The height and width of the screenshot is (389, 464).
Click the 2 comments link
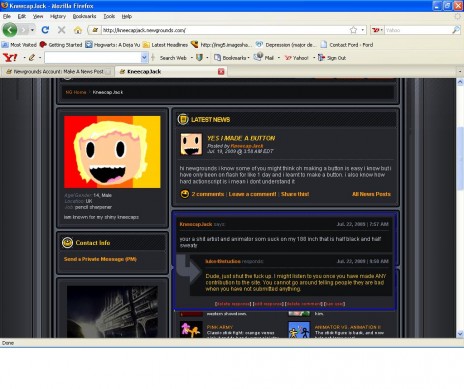(208, 194)
